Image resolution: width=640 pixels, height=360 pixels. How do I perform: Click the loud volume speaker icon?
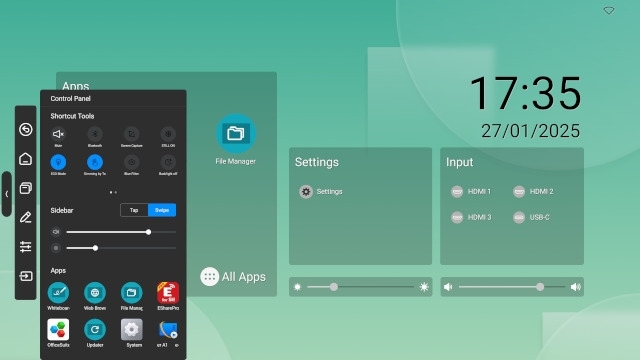tap(576, 287)
